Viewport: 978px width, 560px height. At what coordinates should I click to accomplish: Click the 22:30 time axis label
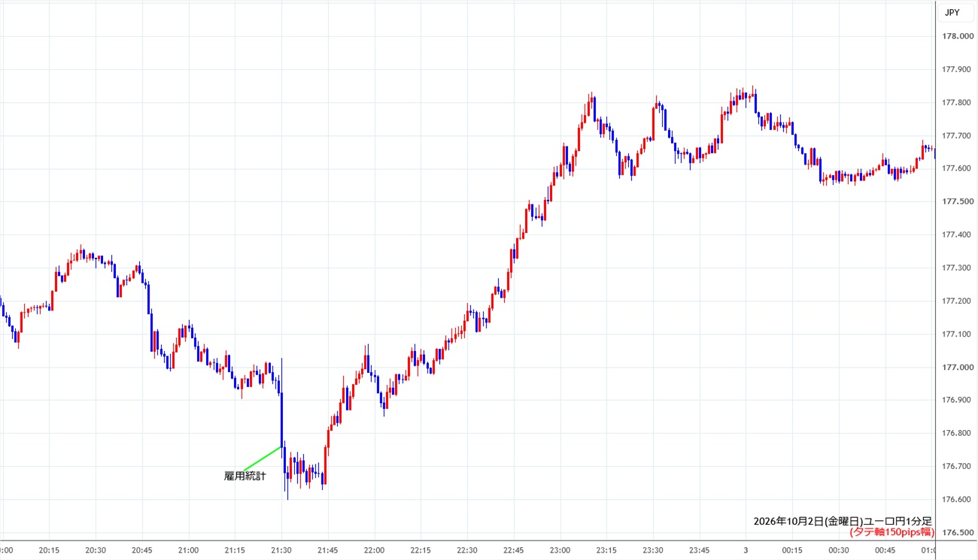tap(467, 550)
